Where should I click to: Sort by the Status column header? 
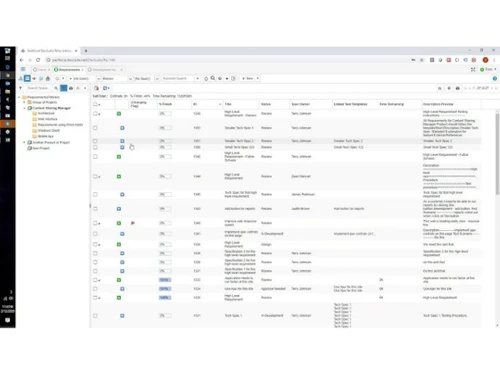[266, 104]
